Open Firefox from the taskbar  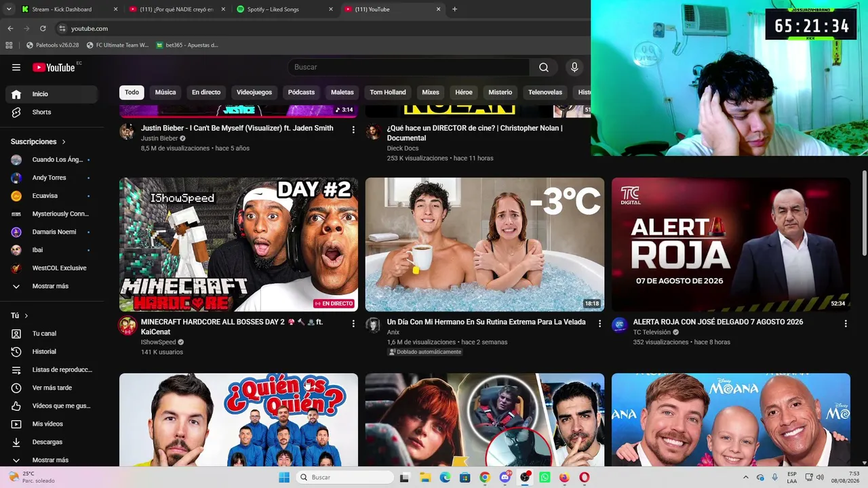(564, 477)
